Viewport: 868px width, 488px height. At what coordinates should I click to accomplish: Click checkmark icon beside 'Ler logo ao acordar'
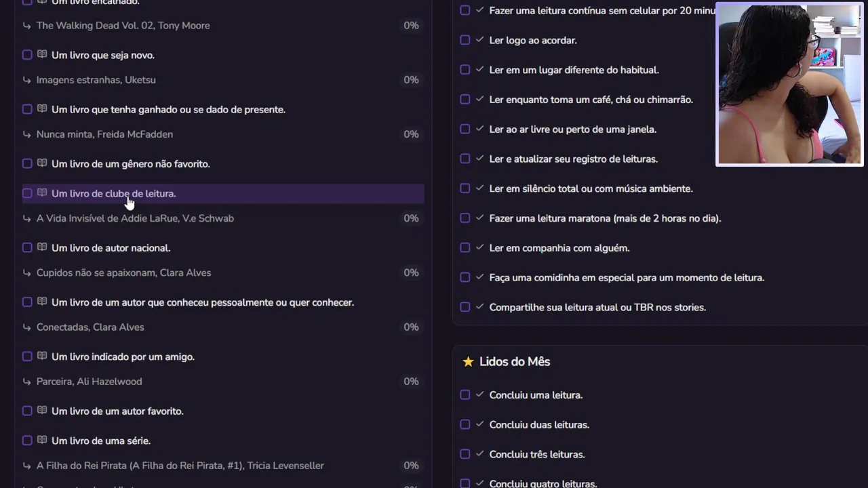(480, 40)
